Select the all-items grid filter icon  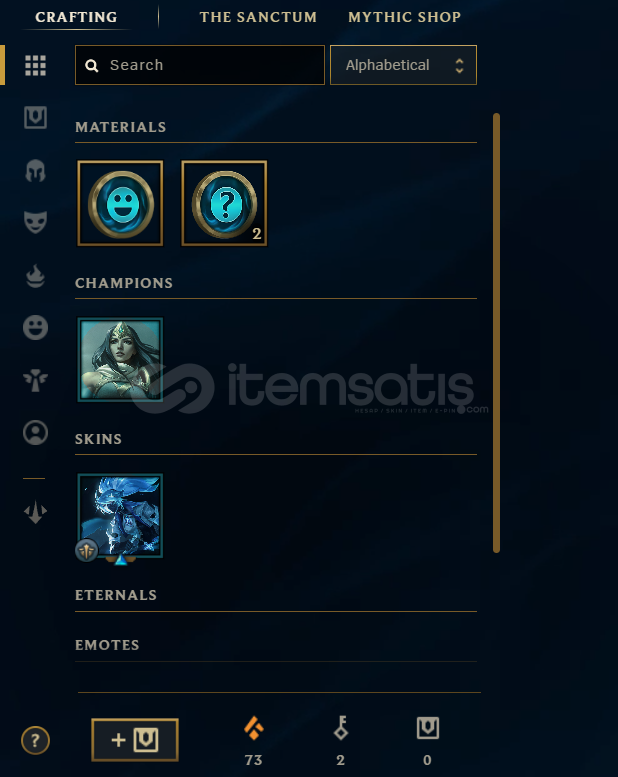pyautogui.click(x=35, y=65)
